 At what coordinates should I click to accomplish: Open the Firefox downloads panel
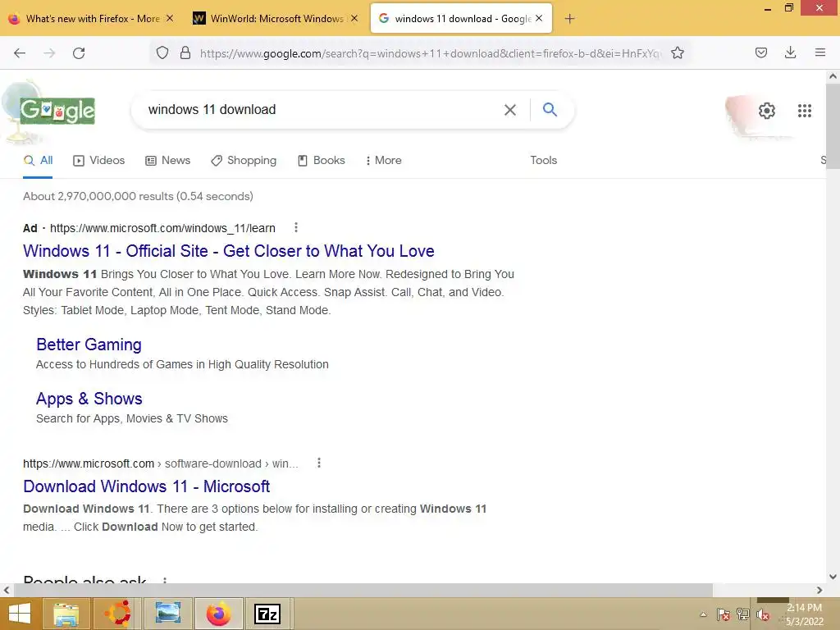[x=790, y=52]
